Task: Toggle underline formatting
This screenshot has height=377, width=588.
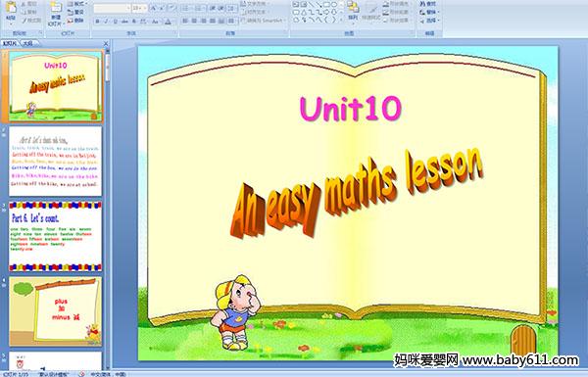Action: 116,22
